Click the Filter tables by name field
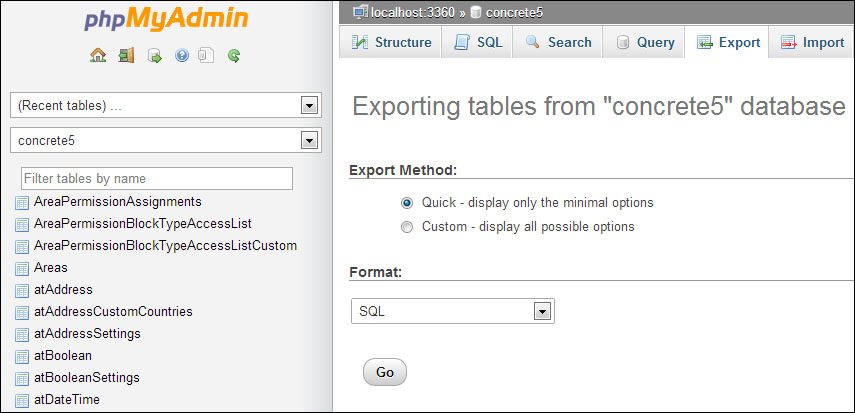This screenshot has height=413, width=855. tap(156, 178)
